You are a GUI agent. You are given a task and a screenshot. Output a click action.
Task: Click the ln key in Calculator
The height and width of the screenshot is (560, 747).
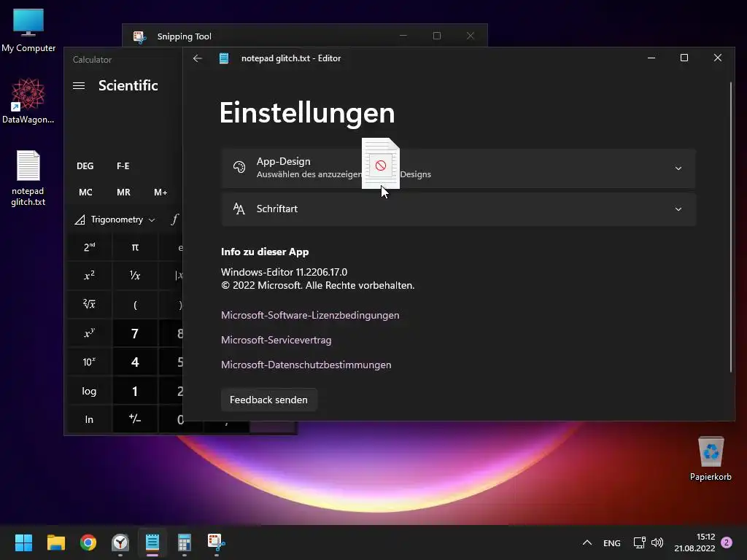pos(89,419)
